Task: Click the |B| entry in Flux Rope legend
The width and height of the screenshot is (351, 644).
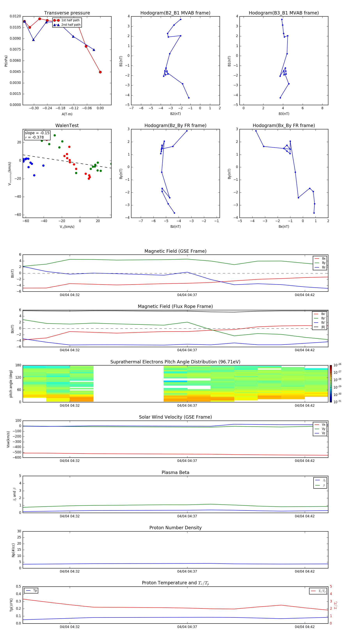Action: tap(320, 327)
